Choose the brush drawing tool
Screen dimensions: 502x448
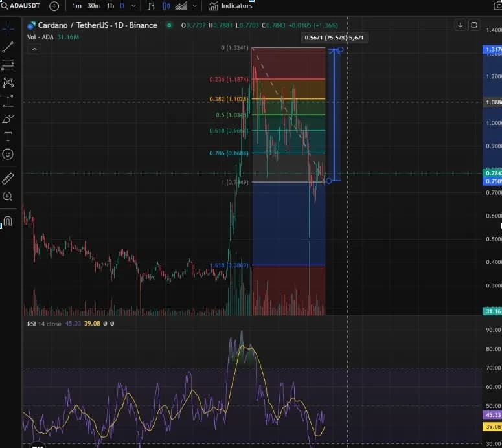point(8,118)
